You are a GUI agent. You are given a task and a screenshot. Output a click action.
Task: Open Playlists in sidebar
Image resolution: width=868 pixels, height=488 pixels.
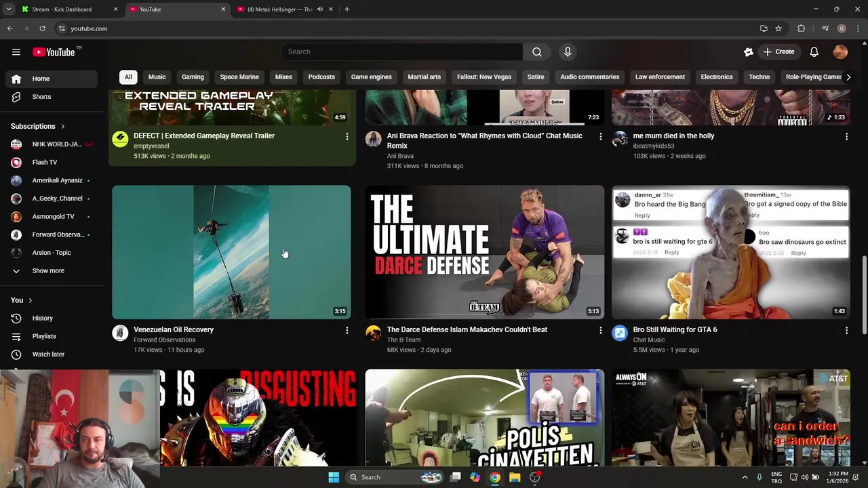[x=52, y=336]
